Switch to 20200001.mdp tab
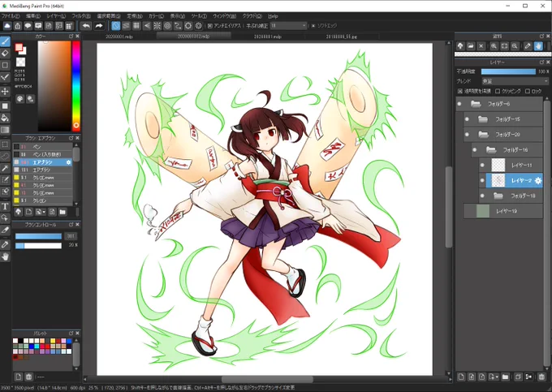 point(119,37)
